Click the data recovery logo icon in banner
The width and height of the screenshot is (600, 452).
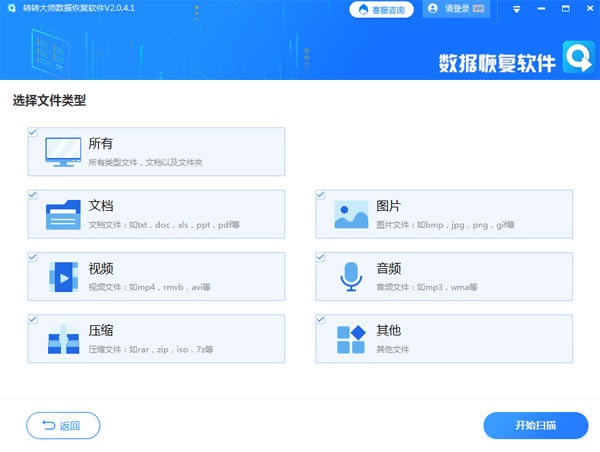(577, 57)
